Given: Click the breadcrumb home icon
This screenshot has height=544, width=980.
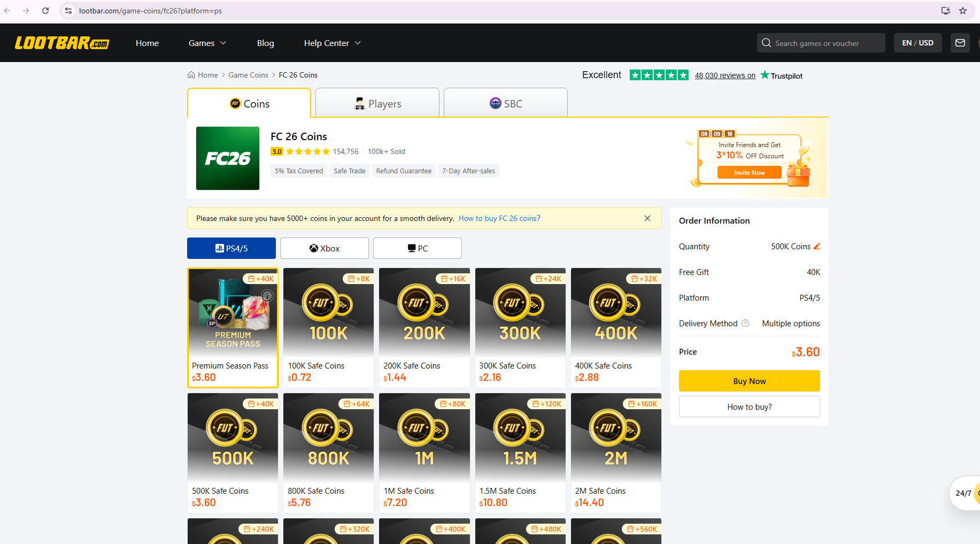Looking at the screenshot, I should [191, 75].
